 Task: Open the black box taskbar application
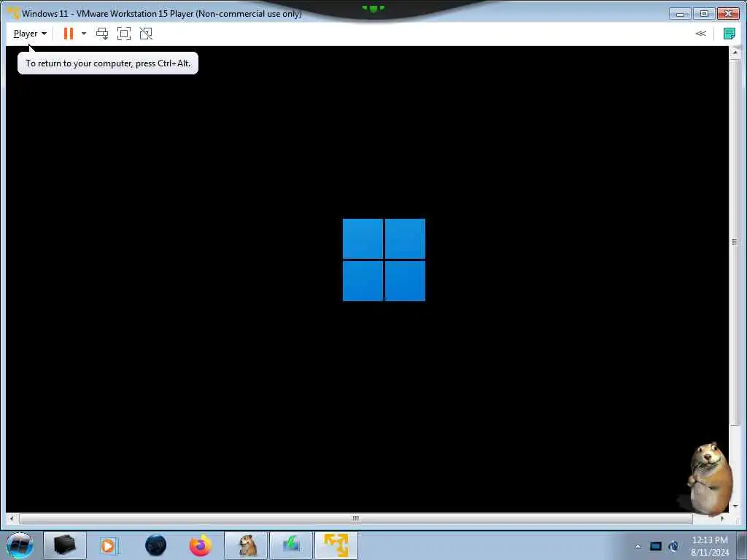[65, 545]
